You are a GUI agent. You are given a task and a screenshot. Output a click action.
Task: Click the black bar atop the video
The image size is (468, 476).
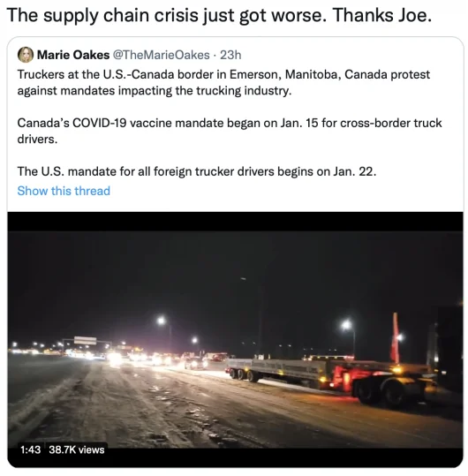(x=235, y=222)
